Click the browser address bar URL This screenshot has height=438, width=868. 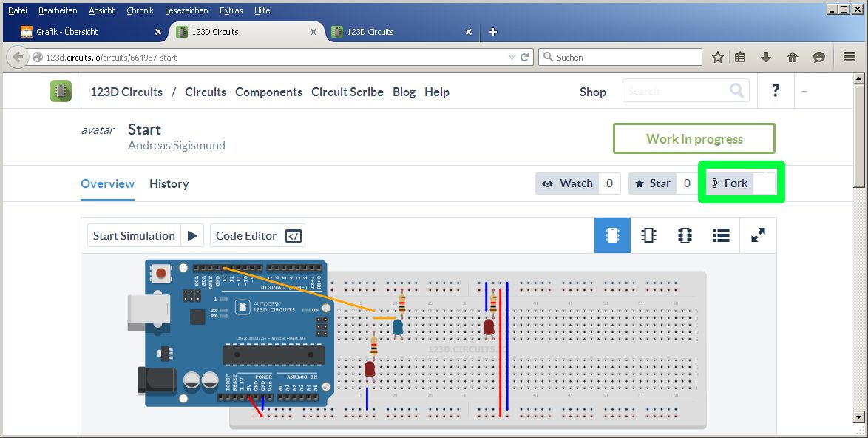coord(111,57)
